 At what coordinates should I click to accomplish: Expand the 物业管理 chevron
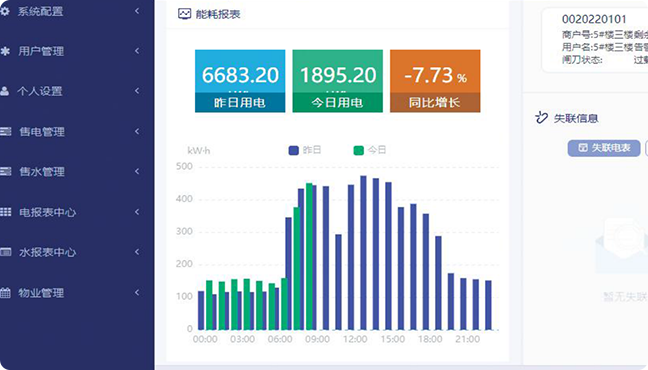(x=137, y=293)
